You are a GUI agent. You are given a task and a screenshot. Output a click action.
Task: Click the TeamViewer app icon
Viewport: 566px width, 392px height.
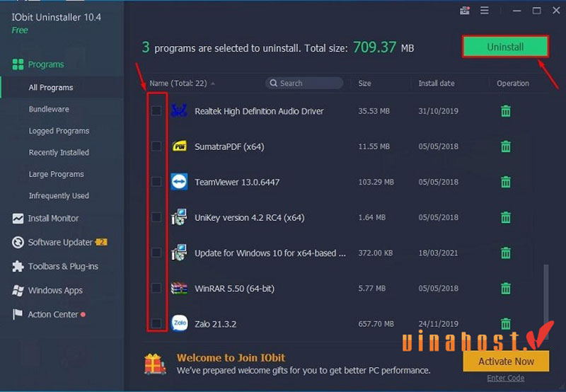(179, 182)
